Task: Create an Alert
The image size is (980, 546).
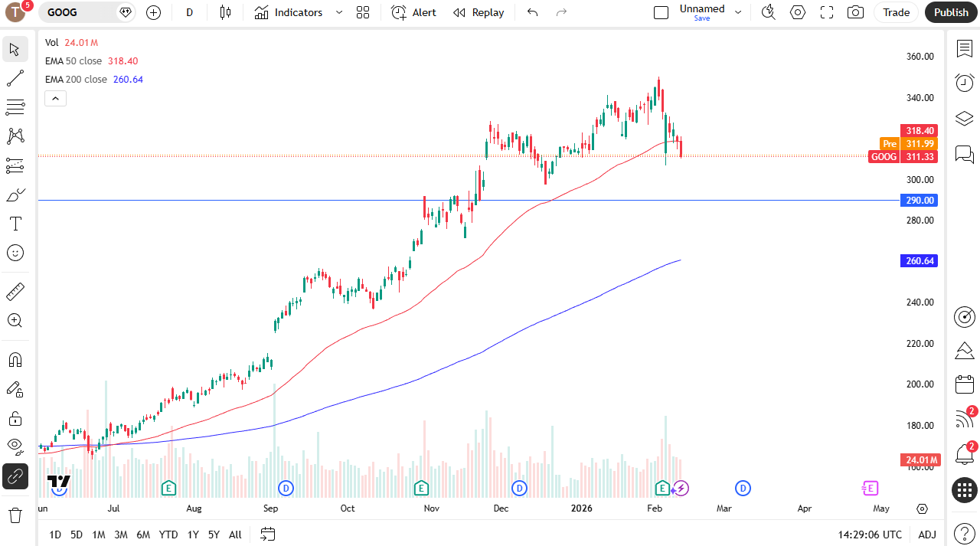Action: pyautogui.click(x=413, y=12)
